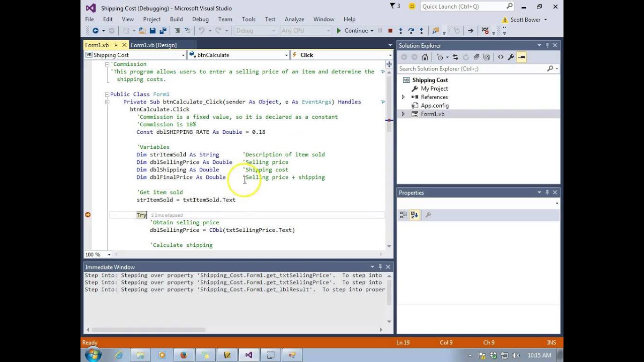Click the Navigate Backward toolbar arrow
This screenshot has width=644, height=362.
tap(95, 31)
